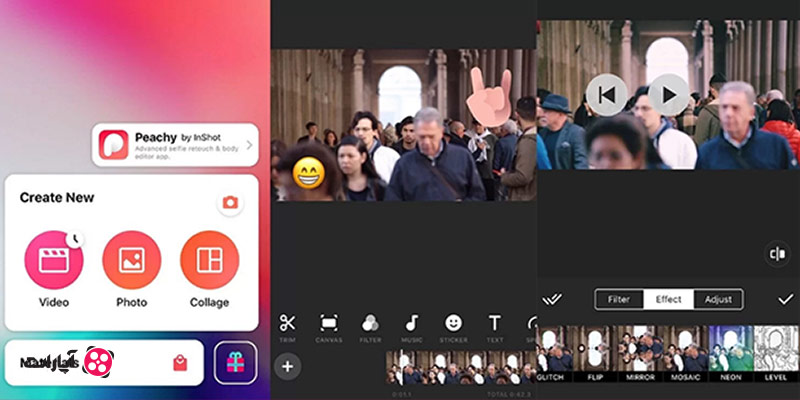This screenshot has height=400, width=800.
Task: Apply the Neon effect thumbnail
Action: click(731, 354)
